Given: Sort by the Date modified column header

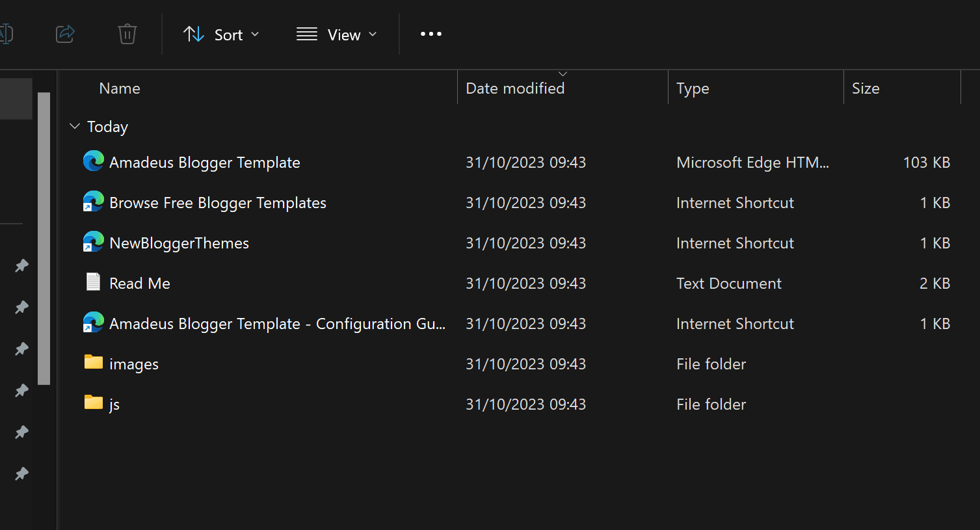Looking at the screenshot, I should click(x=515, y=88).
